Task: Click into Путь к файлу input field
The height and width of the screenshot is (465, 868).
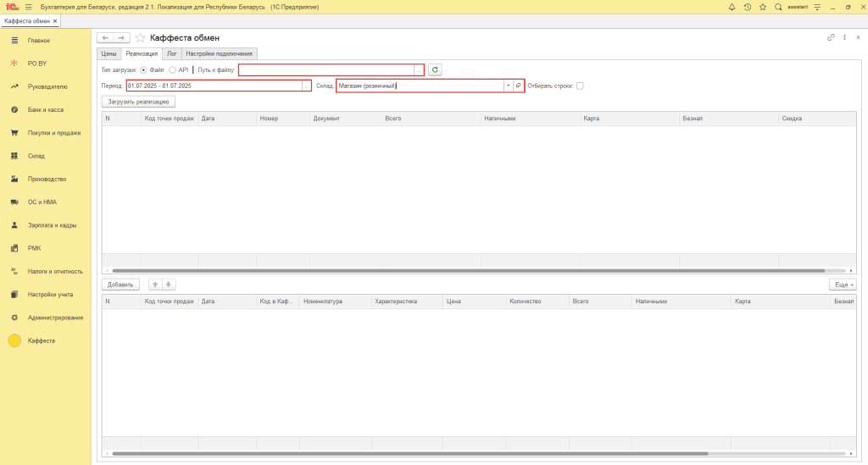Action: 326,70
